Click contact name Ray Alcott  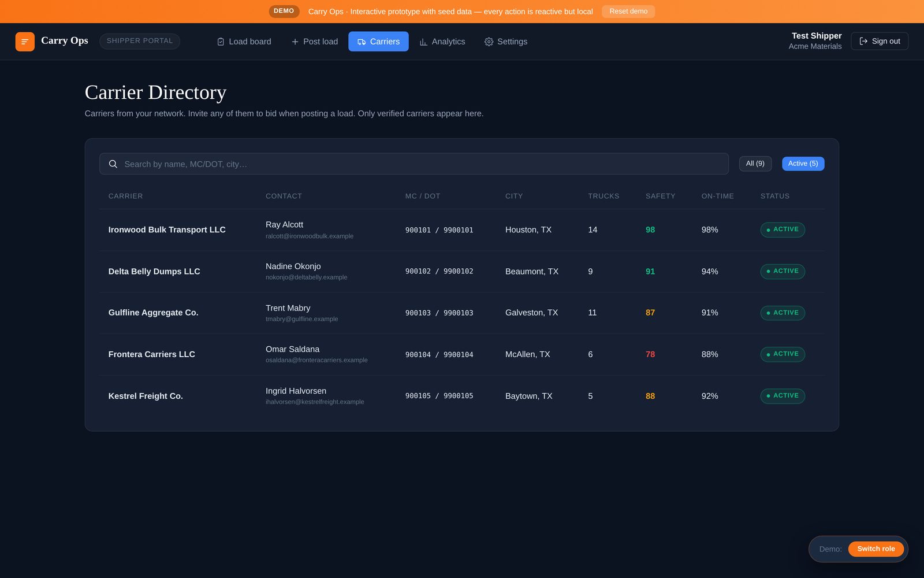(284, 225)
